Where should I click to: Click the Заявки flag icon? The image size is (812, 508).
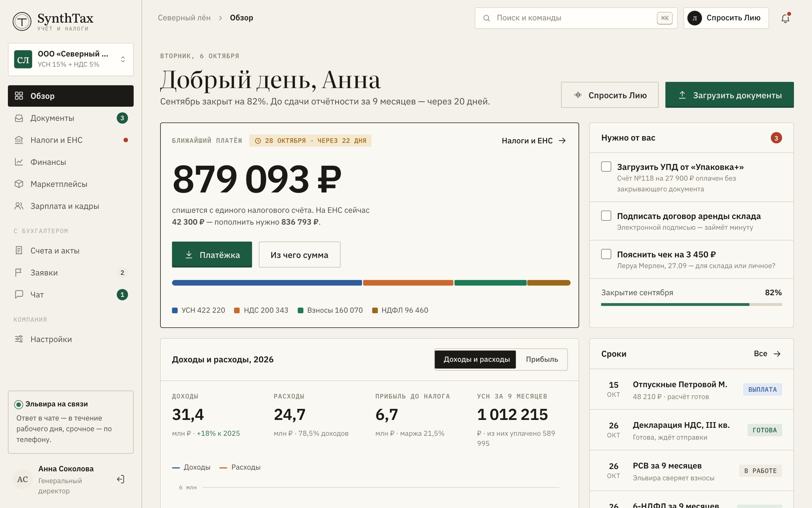tap(19, 273)
